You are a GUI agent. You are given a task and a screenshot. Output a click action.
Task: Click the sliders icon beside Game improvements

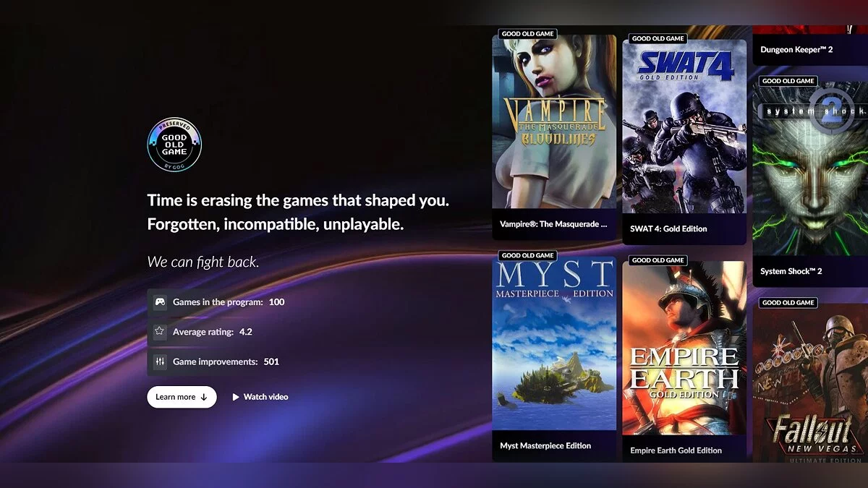[160, 361]
